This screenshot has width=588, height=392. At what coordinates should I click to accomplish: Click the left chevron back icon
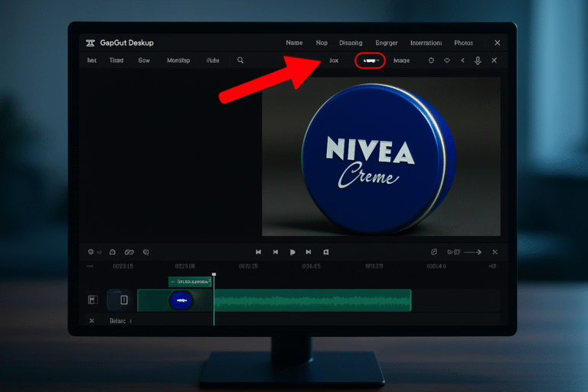pyautogui.click(x=462, y=60)
